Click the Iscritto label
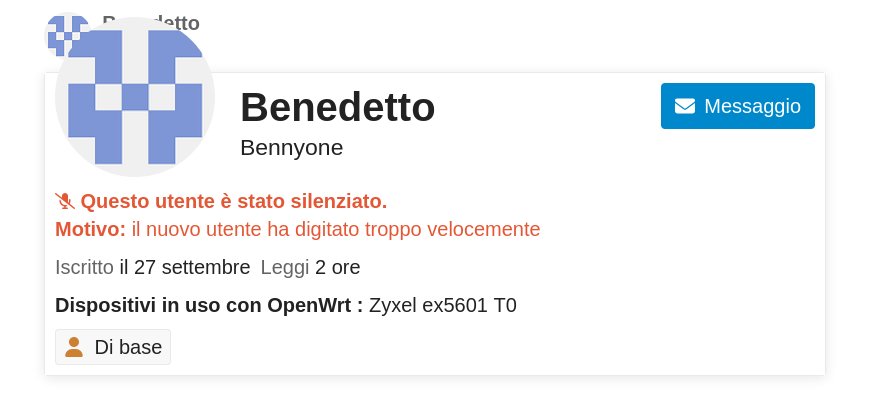 point(84,267)
